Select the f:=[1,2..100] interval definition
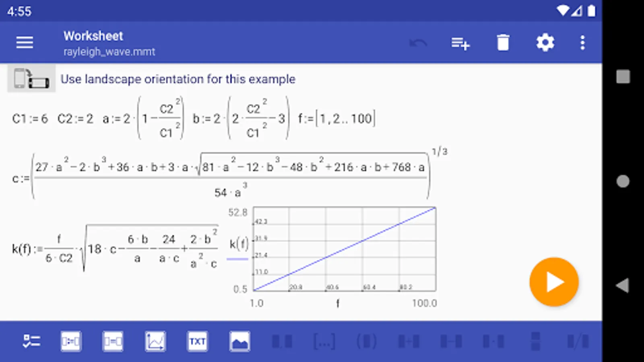Viewport: 644px width, 362px height. click(337, 119)
